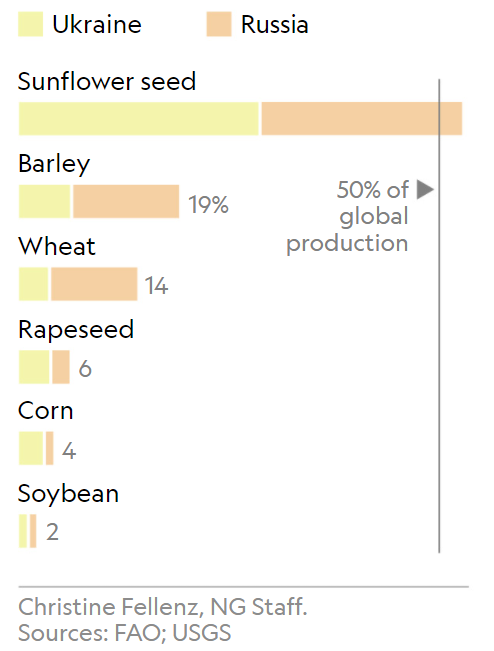Click the Rapeseed category label
The image size is (494, 651).
76,330
